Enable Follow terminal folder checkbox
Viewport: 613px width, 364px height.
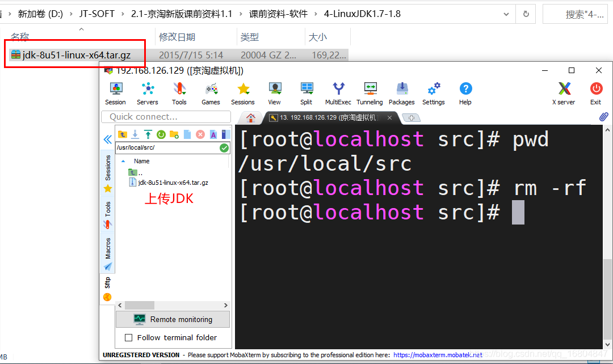[128, 337]
